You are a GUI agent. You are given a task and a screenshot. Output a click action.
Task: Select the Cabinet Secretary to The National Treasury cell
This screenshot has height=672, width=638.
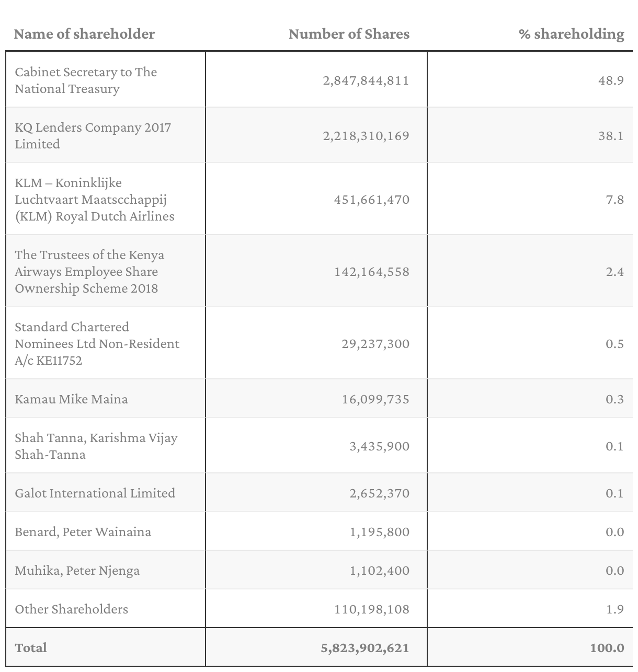pos(86,80)
